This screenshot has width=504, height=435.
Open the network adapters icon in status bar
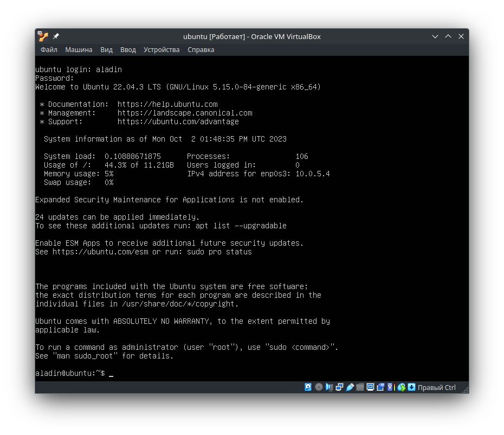[339, 387]
